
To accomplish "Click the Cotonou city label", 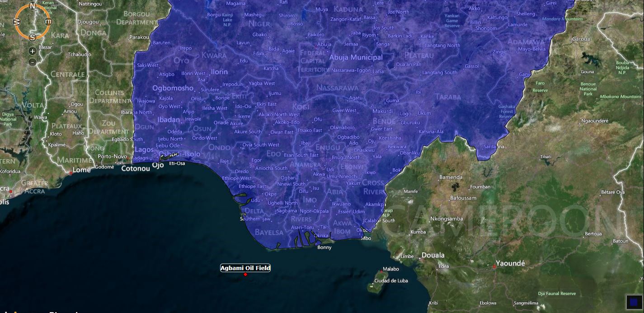I will click(x=135, y=168).
